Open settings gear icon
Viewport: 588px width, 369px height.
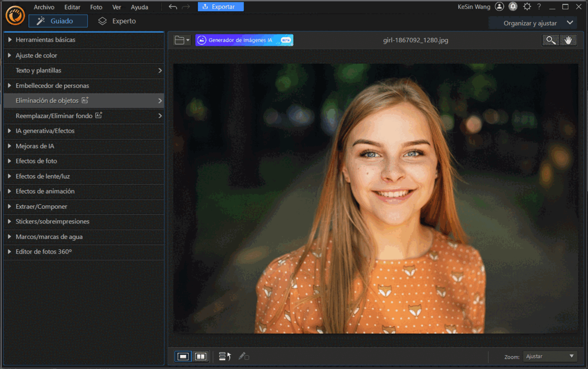(527, 7)
